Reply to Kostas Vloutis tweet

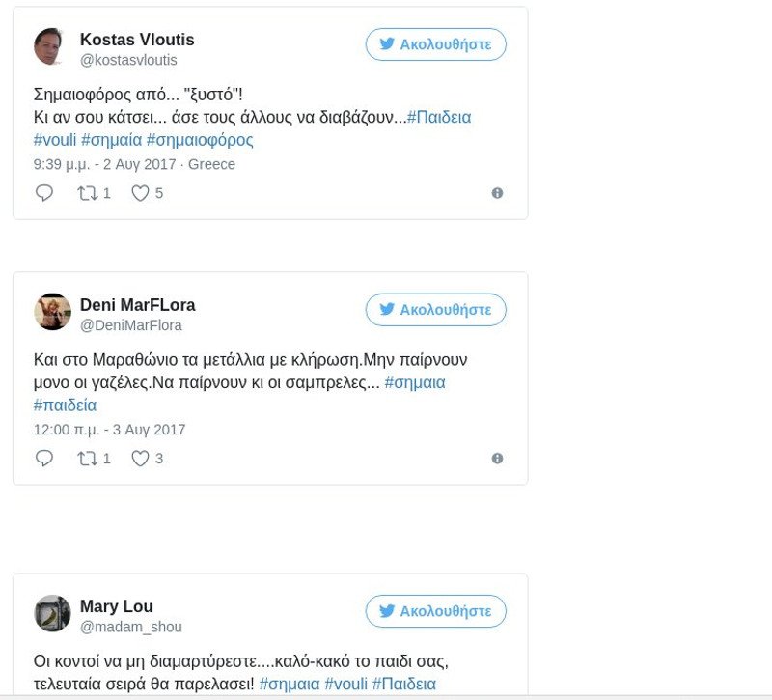click(x=44, y=192)
